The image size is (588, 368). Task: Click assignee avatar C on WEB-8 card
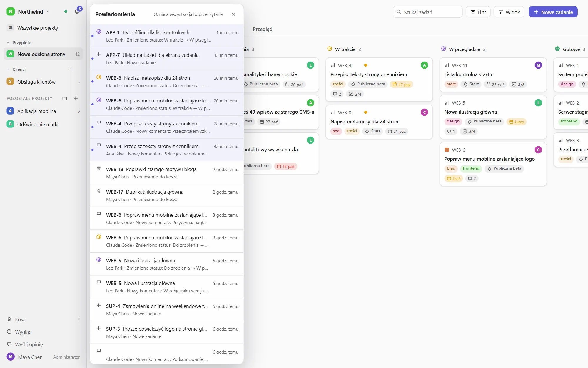coord(424,112)
